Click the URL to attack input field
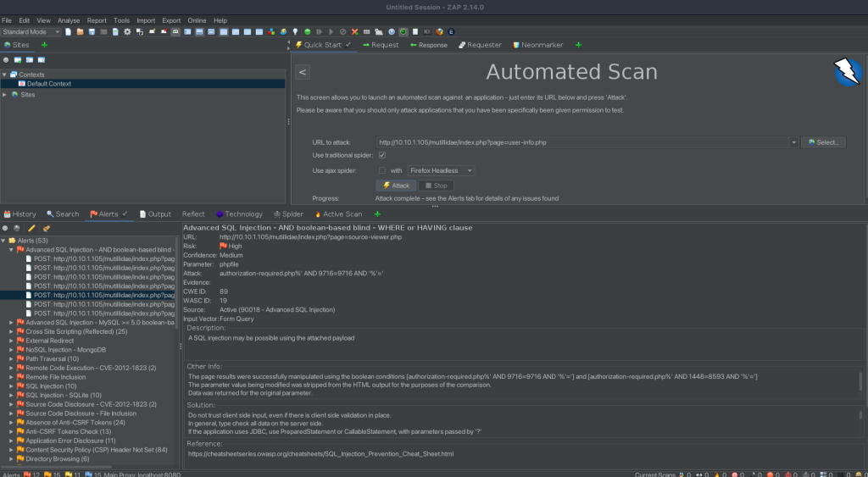 [x=585, y=142]
